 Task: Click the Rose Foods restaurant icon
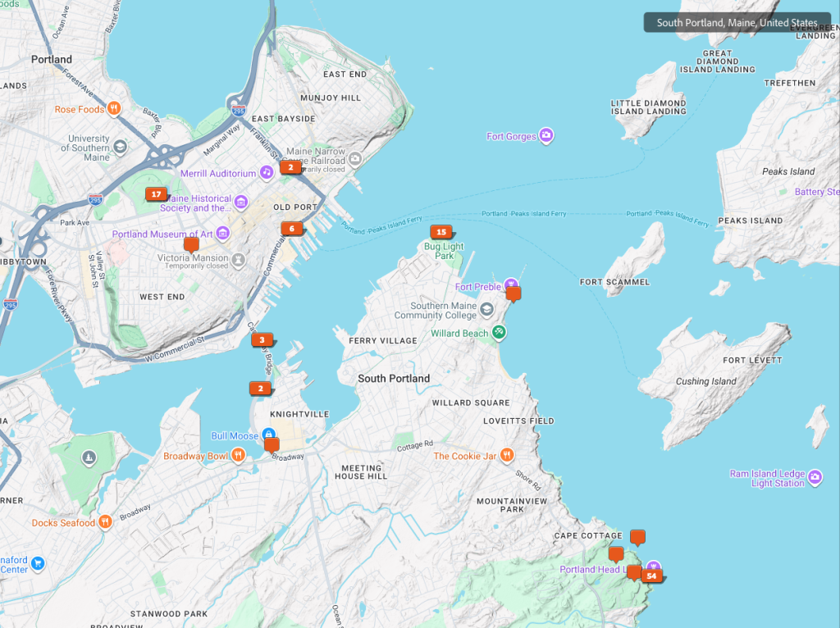tap(115, 109)
